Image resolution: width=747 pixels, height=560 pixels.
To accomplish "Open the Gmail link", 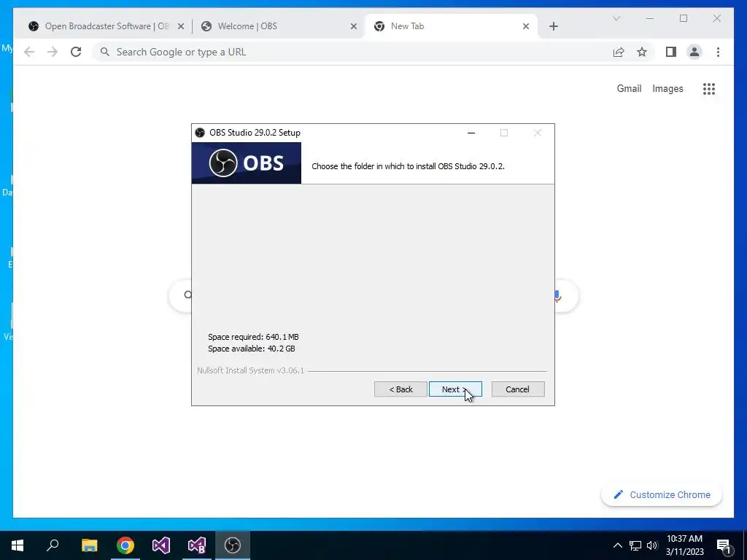I will [x=629, y=88].
